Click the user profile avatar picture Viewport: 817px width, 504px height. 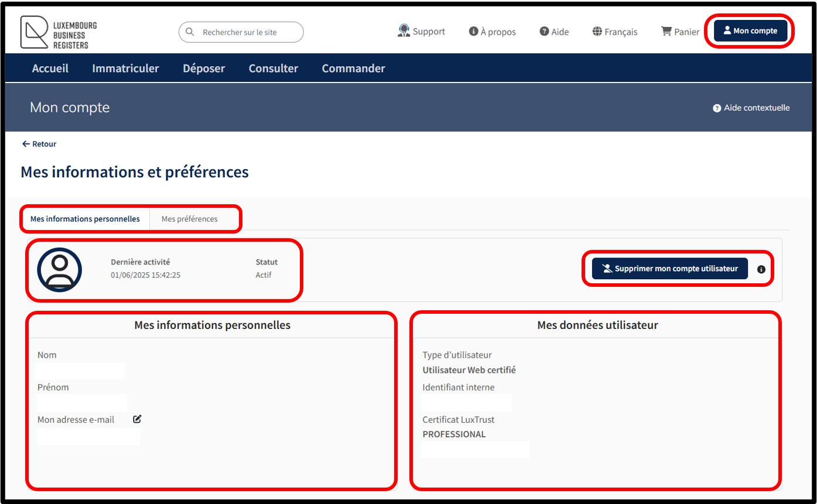[60, 270]
